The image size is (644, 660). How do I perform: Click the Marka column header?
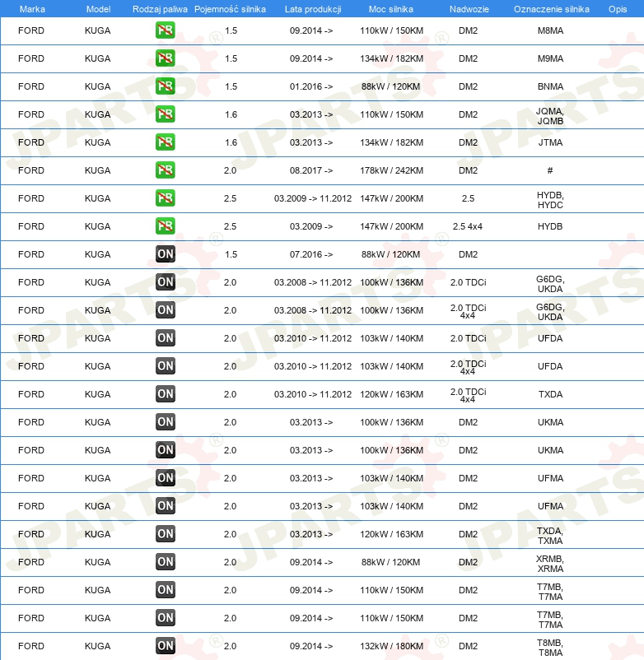click(32, 9)
